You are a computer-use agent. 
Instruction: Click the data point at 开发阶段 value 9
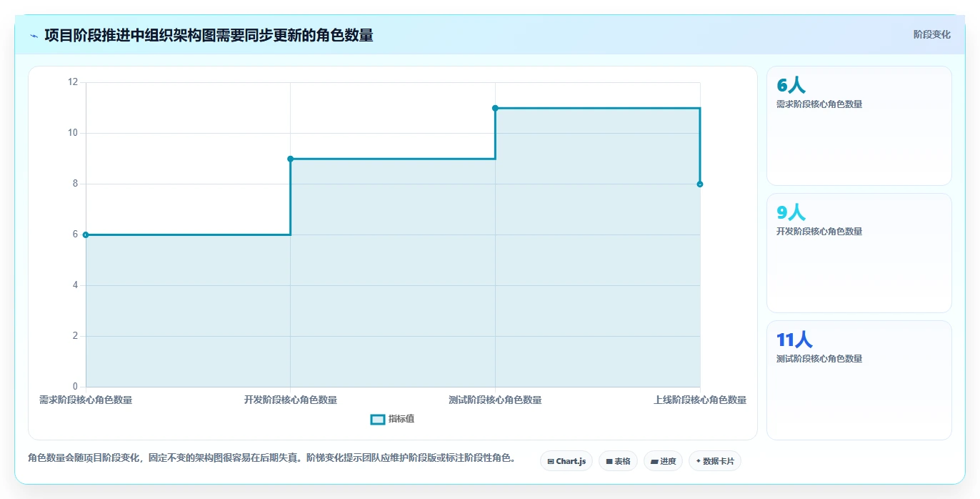pos(291,159)
